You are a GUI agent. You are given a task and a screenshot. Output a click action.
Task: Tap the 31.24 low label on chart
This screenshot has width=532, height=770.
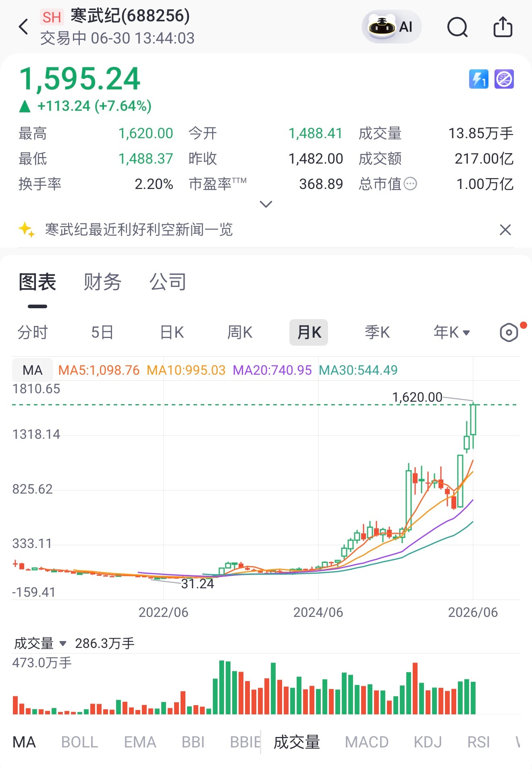click(197, 583)
